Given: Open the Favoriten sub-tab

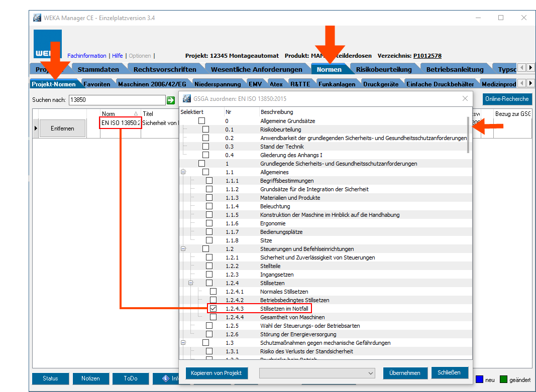Looking at the screenshot, I should (x=97, y=84).
